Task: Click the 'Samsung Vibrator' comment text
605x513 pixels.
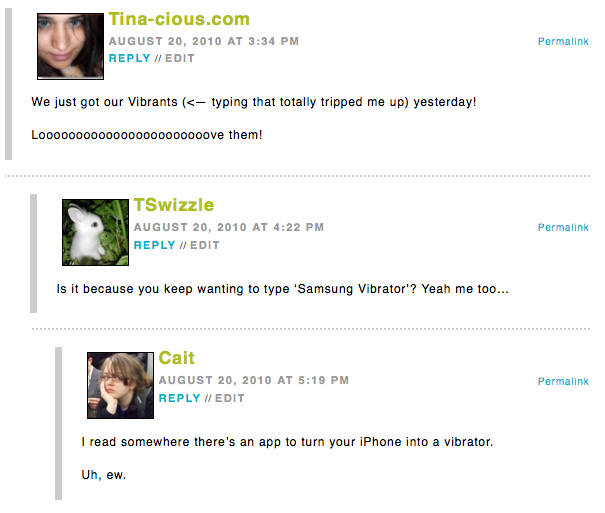Action: [x=282, y=289]
